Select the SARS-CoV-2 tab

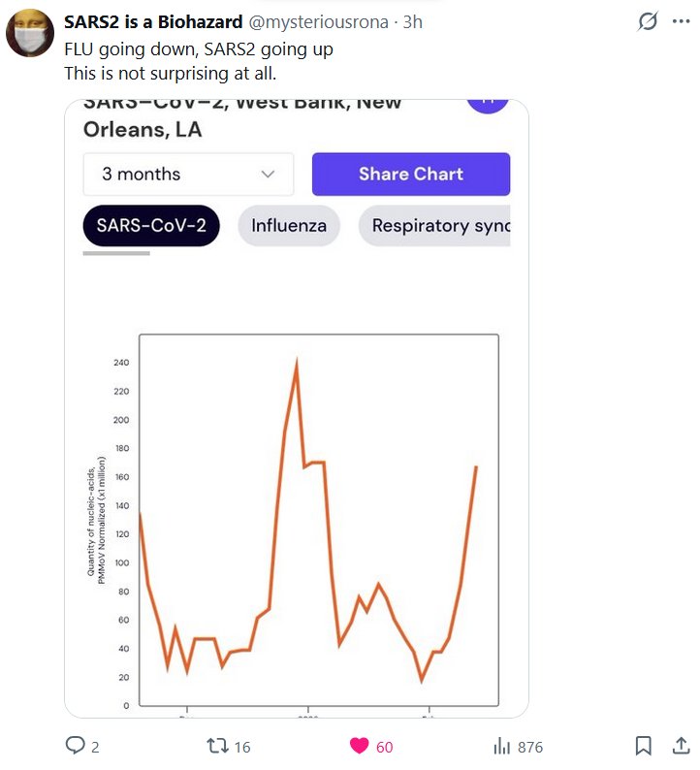[x=151, y=226]
